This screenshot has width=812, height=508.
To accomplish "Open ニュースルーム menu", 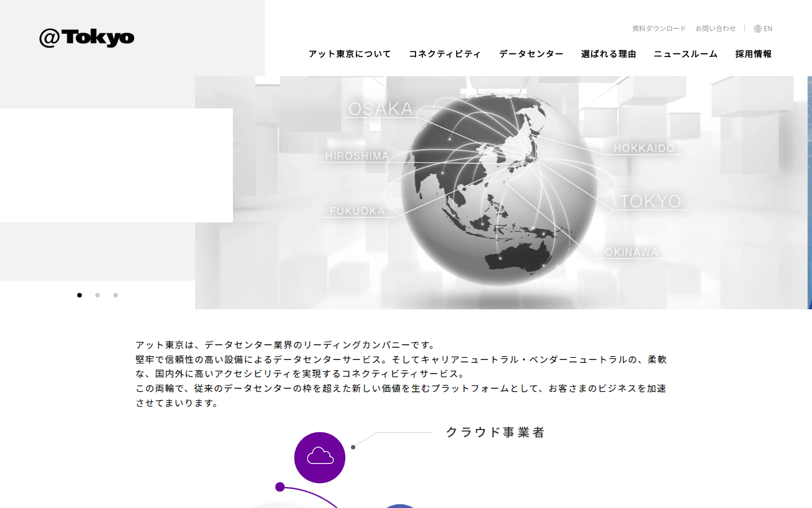I will pyautogui.click(x=686, y=54).
